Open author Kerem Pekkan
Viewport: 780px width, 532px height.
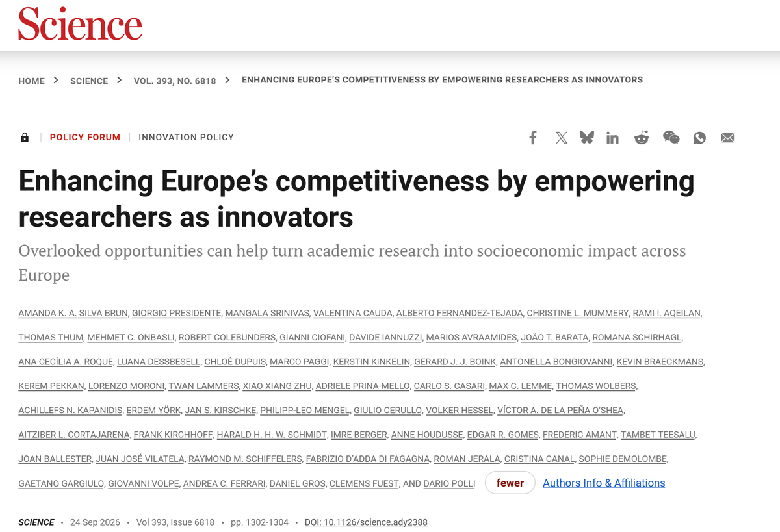click(51, 386)
